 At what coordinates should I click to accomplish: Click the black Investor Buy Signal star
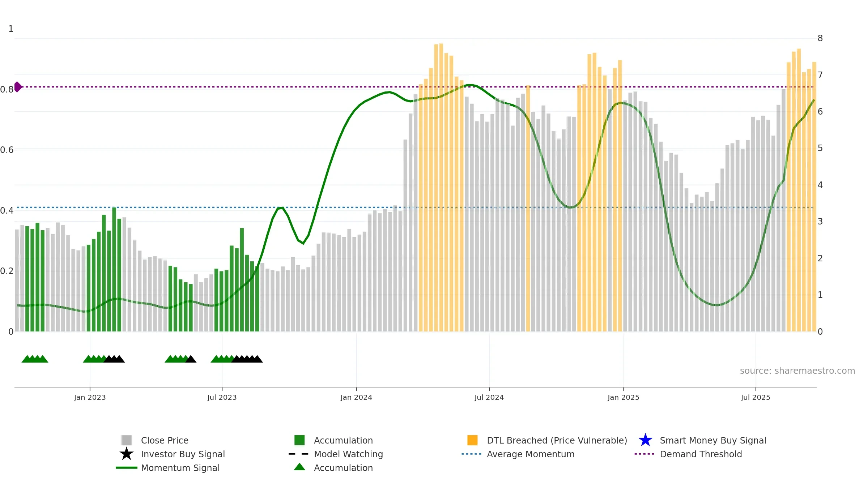tap(127, 454)
